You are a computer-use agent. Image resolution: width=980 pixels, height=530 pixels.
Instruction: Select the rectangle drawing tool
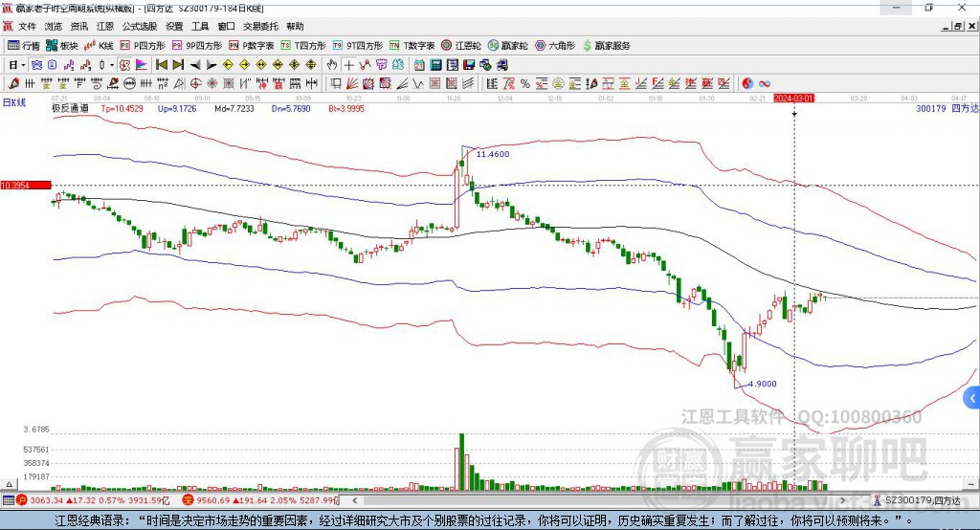pos(336,84)
